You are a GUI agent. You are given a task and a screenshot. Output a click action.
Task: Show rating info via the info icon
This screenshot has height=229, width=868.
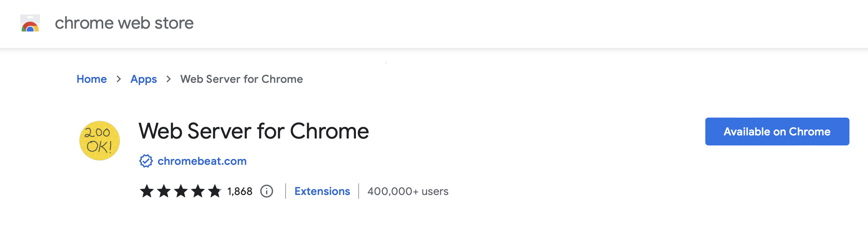[267, 191]
